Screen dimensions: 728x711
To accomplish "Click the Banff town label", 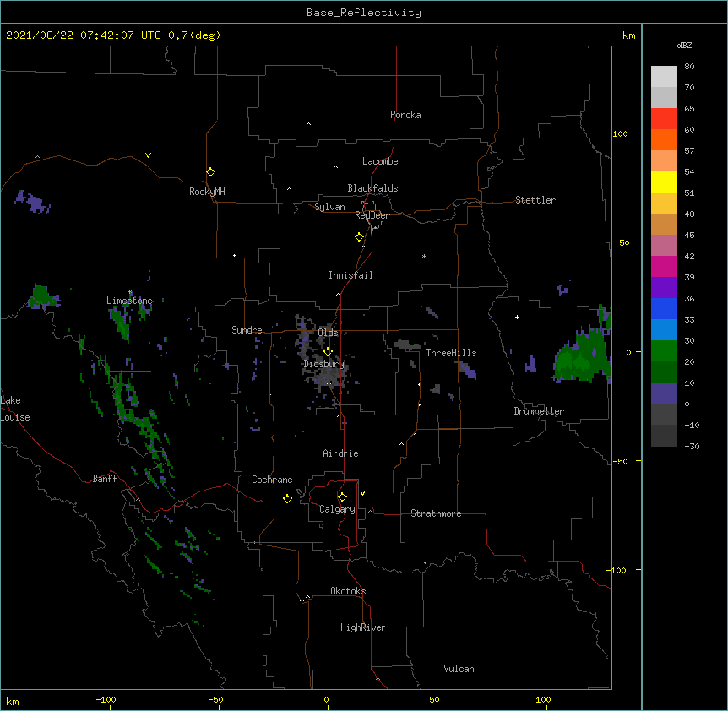I will coord(105,479).
